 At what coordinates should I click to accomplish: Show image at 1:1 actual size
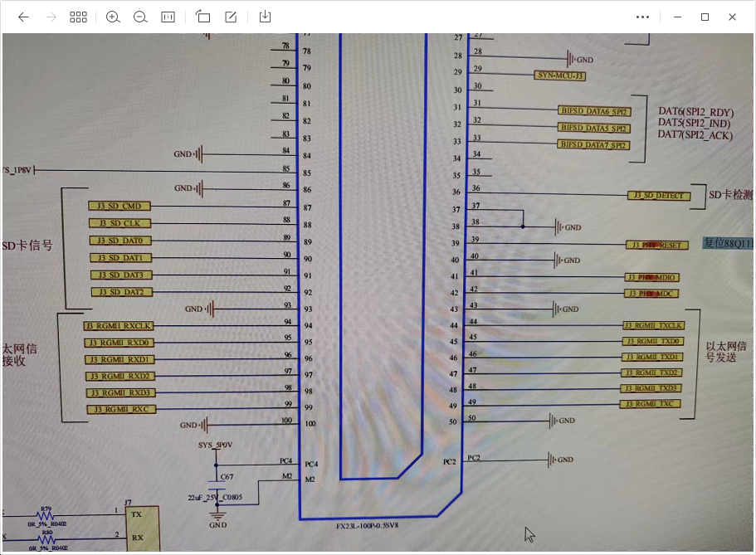tap(168, 17)
